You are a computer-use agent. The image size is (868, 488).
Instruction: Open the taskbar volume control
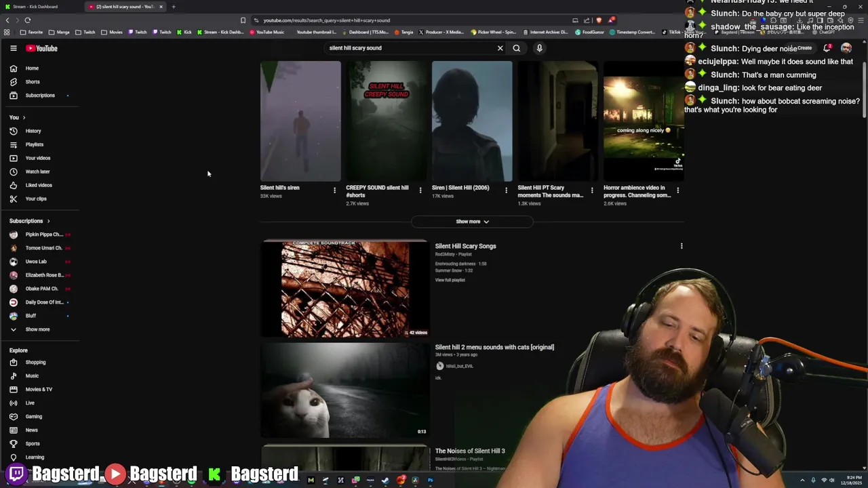[832, 481]
